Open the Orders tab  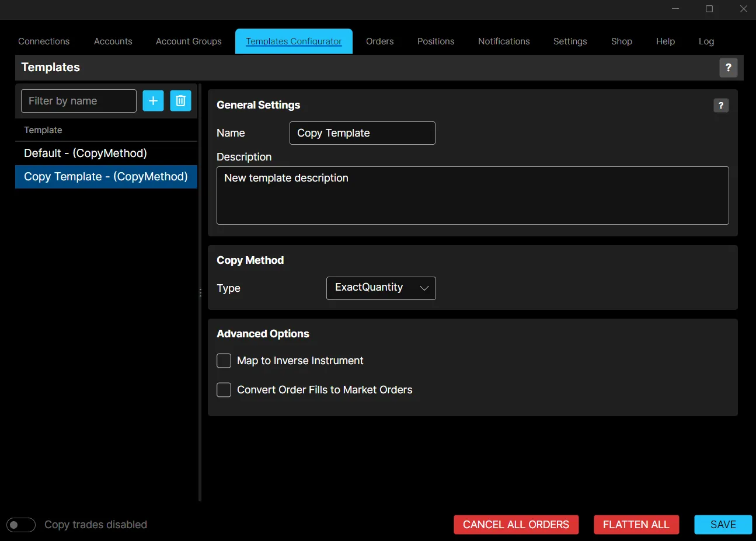(380, 41)
